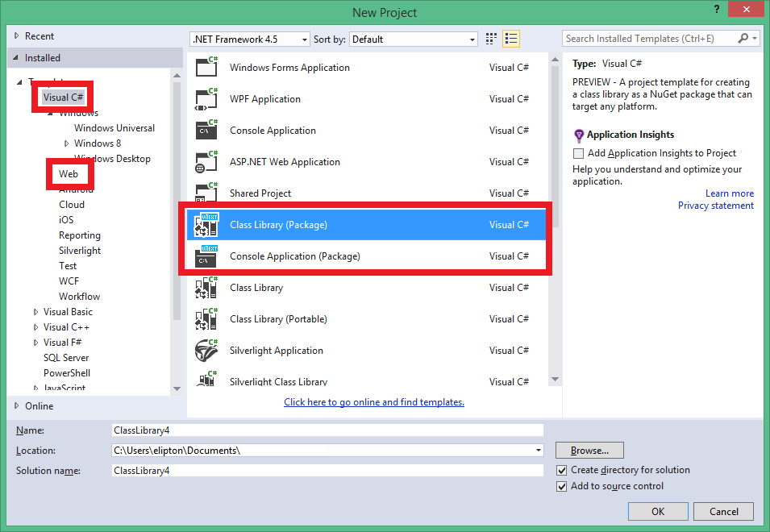Click the template list scroll down arrow

coord(555,379)
